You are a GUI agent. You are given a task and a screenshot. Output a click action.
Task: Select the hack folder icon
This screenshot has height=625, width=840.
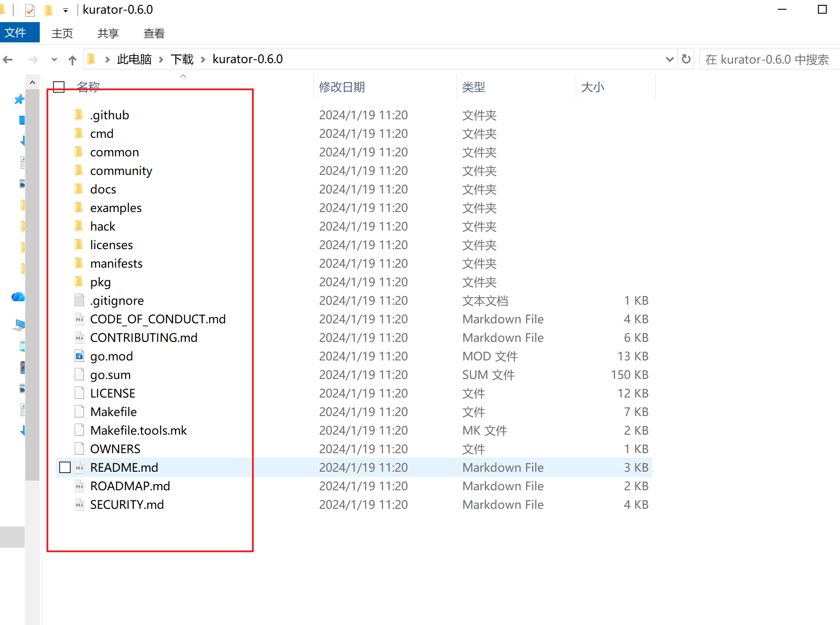79,226
